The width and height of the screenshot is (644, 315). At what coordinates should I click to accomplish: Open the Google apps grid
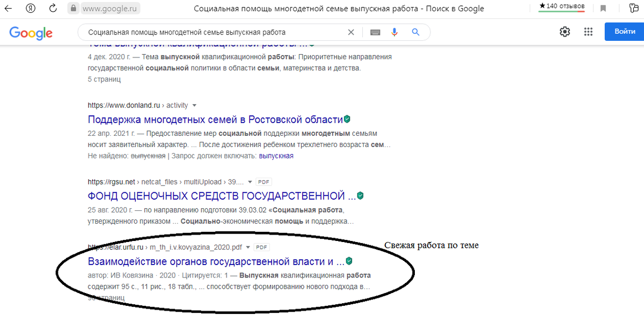pyautogui.click(x=588, y=32)
